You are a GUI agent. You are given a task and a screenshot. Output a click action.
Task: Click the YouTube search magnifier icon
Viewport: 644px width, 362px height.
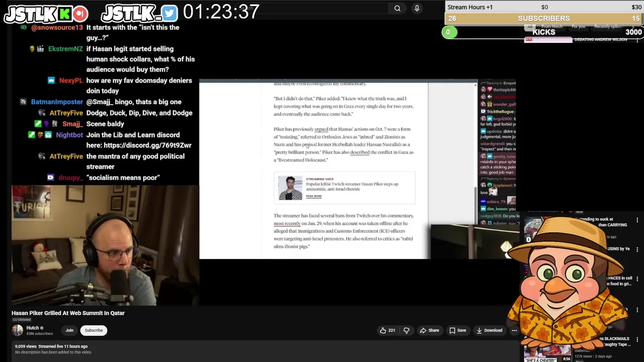click(397, 8)
